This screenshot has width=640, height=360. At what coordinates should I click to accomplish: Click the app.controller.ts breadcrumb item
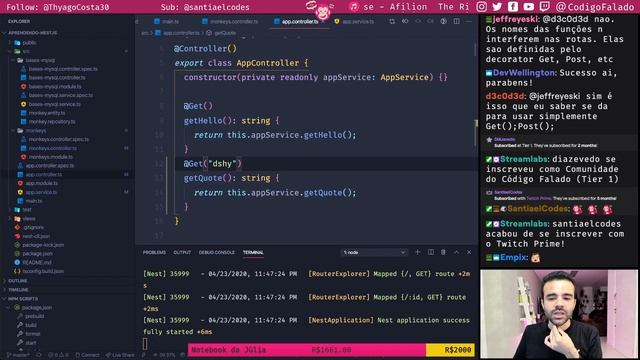click(178, 33)
